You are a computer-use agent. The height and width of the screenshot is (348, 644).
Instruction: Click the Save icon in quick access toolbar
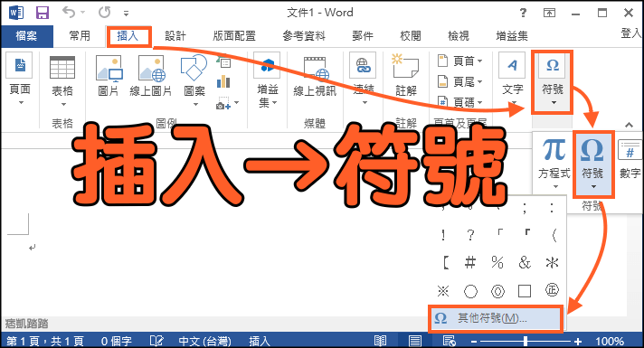(43, 13)
